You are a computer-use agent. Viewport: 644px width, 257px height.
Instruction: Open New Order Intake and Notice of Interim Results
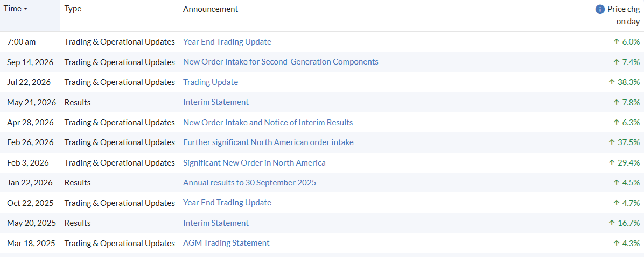click(268, 123)
